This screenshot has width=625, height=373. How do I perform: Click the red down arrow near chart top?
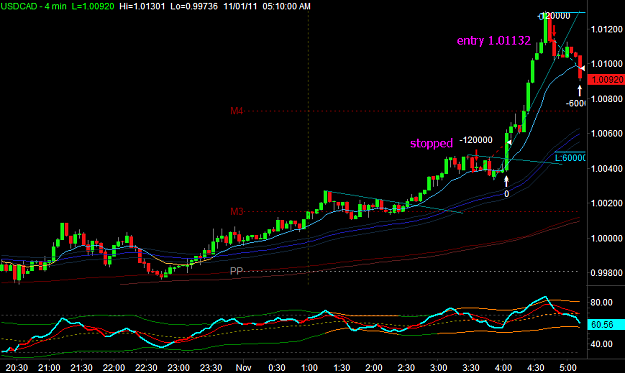554,30
